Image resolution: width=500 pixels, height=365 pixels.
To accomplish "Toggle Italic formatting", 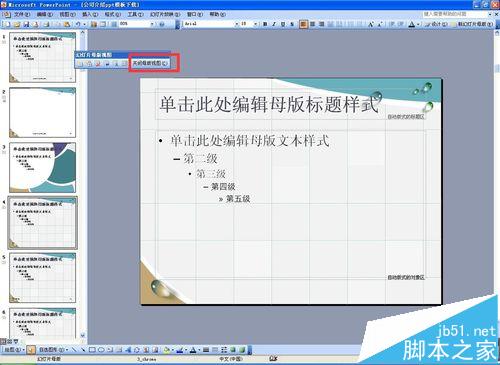I will pyautogui.click(x=274, y=24).
